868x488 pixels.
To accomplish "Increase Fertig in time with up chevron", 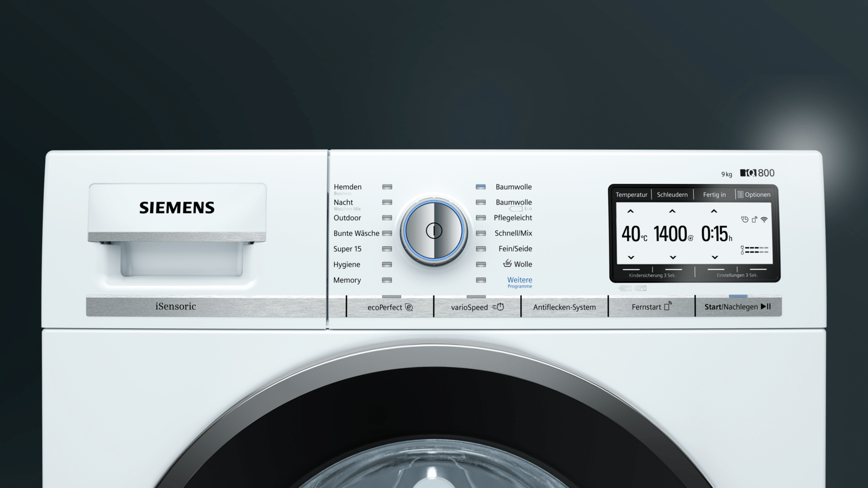I will click(x=714, y=211).
